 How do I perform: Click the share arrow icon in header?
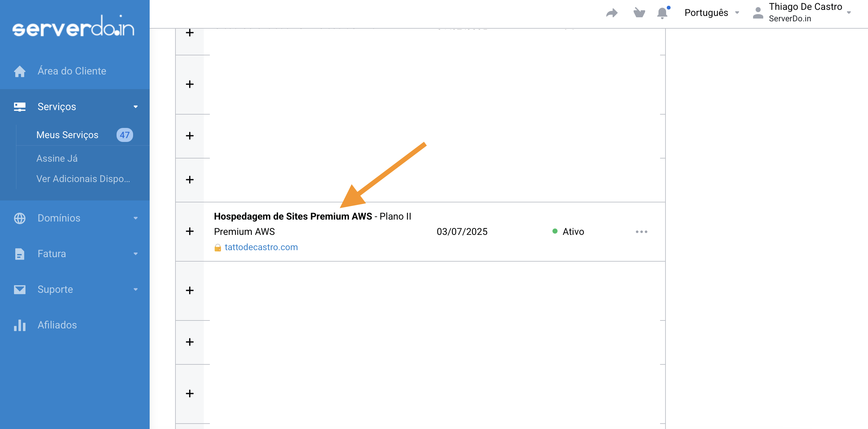click(612, 13)
